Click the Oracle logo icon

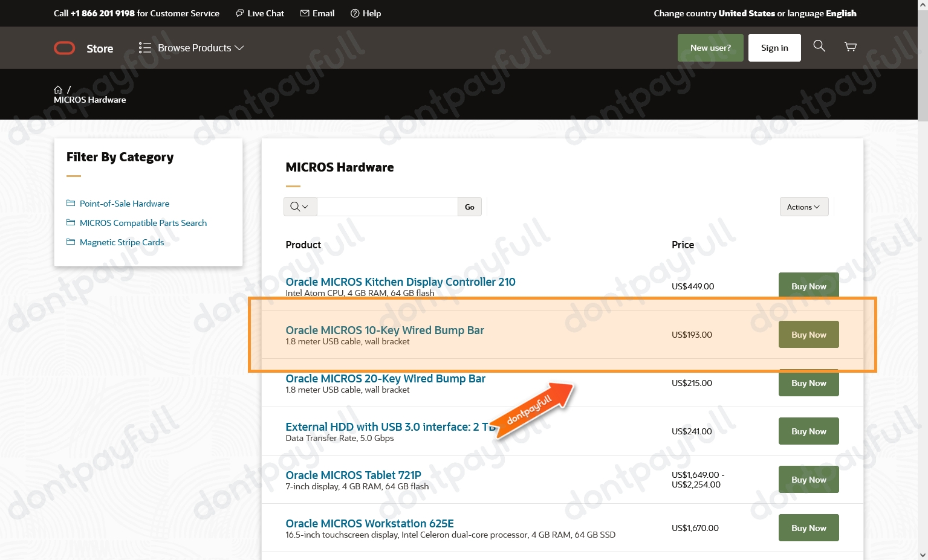[65, 48]
